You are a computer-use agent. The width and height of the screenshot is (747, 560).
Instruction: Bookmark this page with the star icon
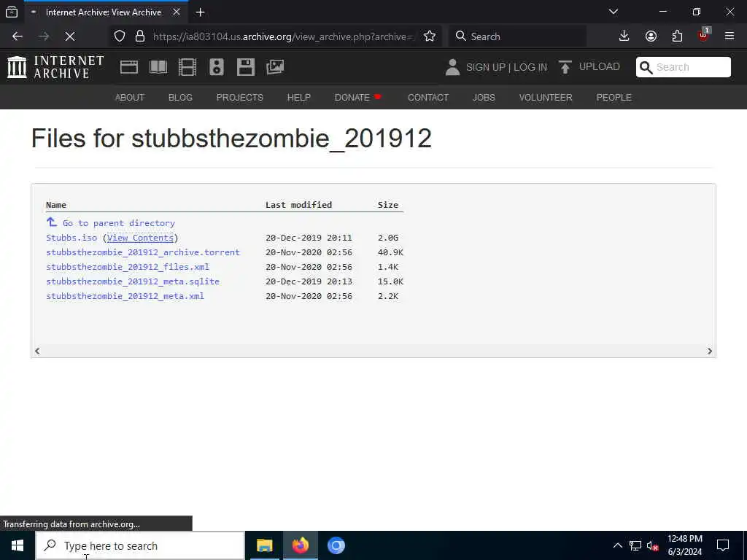[430, 36]
